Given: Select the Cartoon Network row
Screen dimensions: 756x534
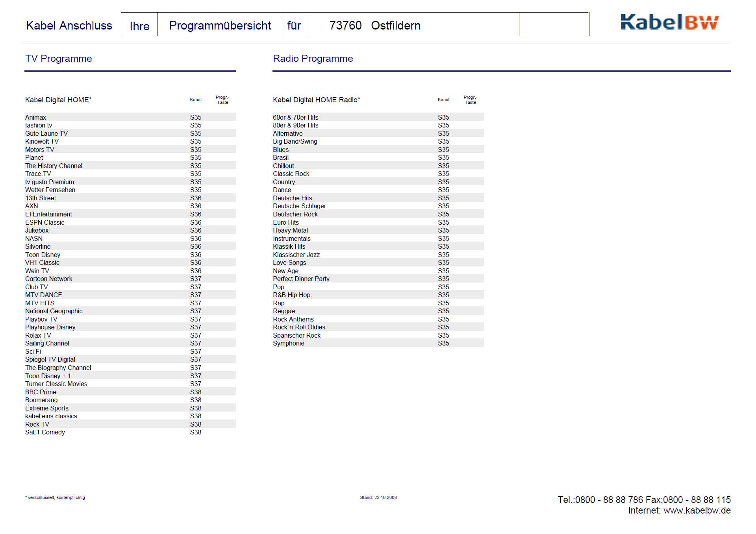Looking at the screenshot, I should [49, 279].
